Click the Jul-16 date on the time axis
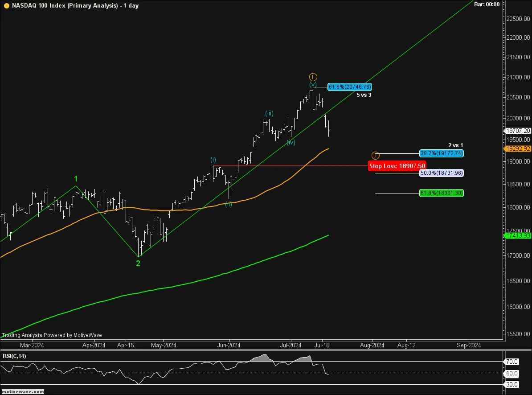 (322, 345)
